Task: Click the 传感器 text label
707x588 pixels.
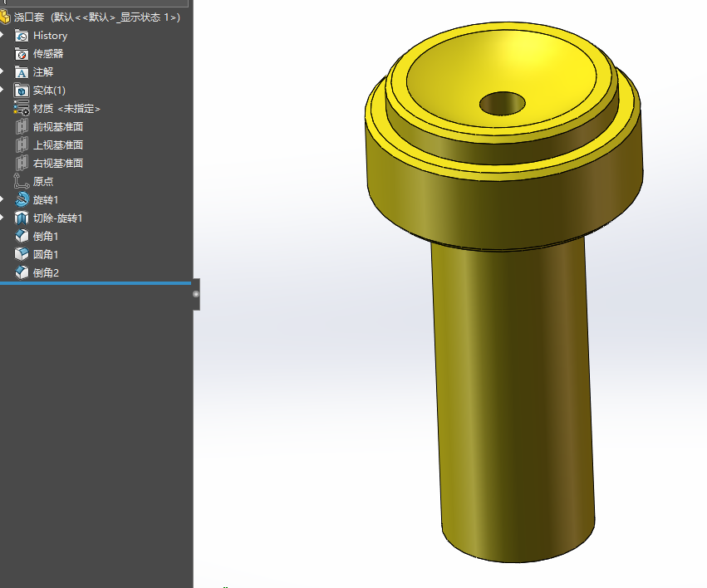Action: [x=48, y=54]
